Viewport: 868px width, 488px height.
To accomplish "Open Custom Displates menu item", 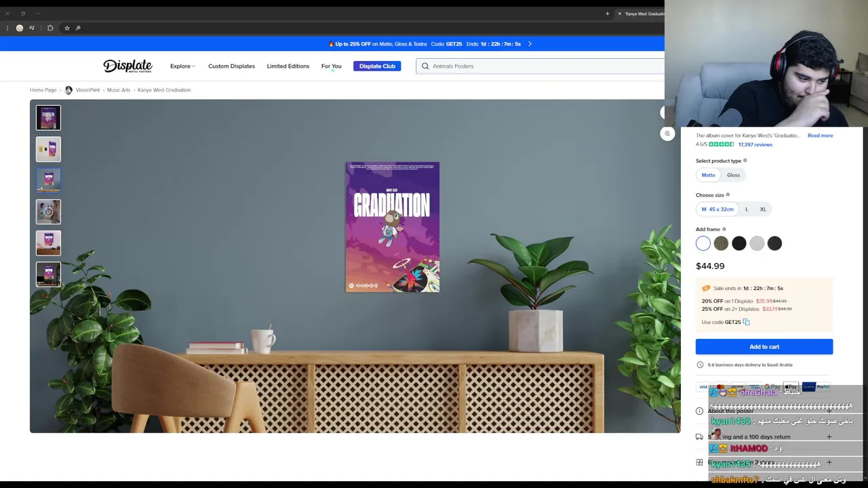I will (231, 66).
